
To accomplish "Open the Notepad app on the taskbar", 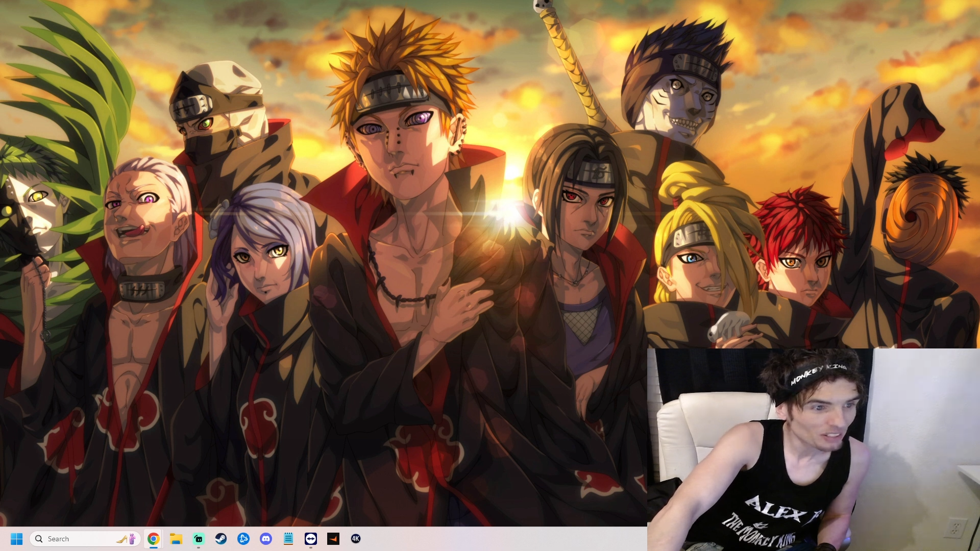I will pyautogui.click(x=288, y=539).
